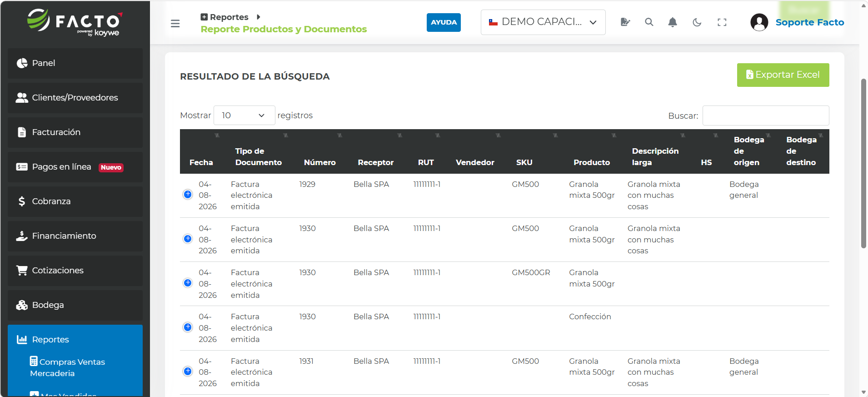
Task: Click the Clientes/Proveedores people icon
Action: point(22,98)
